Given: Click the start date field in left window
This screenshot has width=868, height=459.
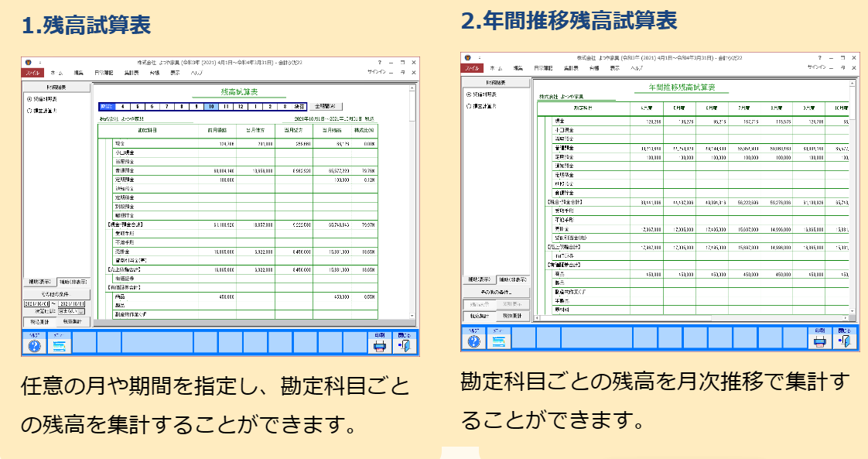Looking at the screenshot, I should 36,303.
